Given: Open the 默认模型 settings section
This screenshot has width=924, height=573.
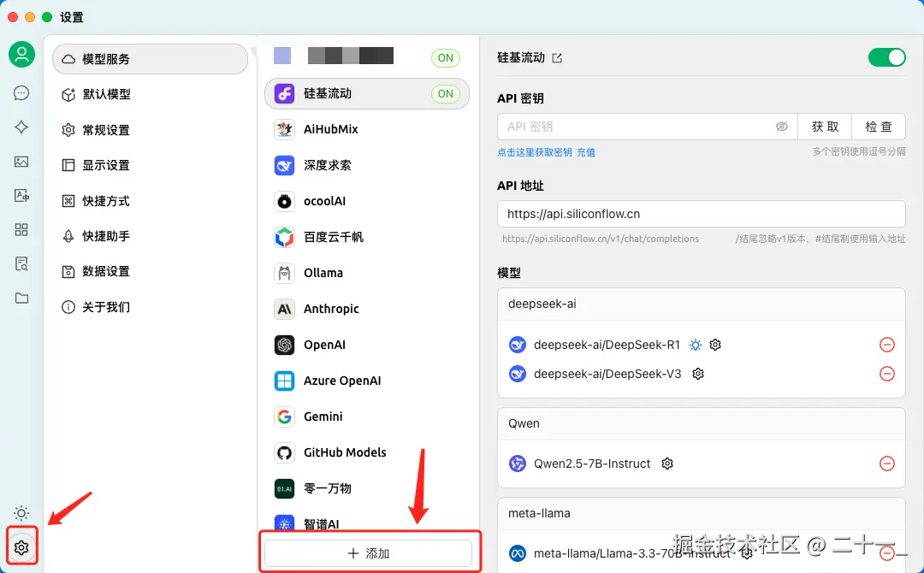Looking at the screenshot, I should click(x=150, y=94).
